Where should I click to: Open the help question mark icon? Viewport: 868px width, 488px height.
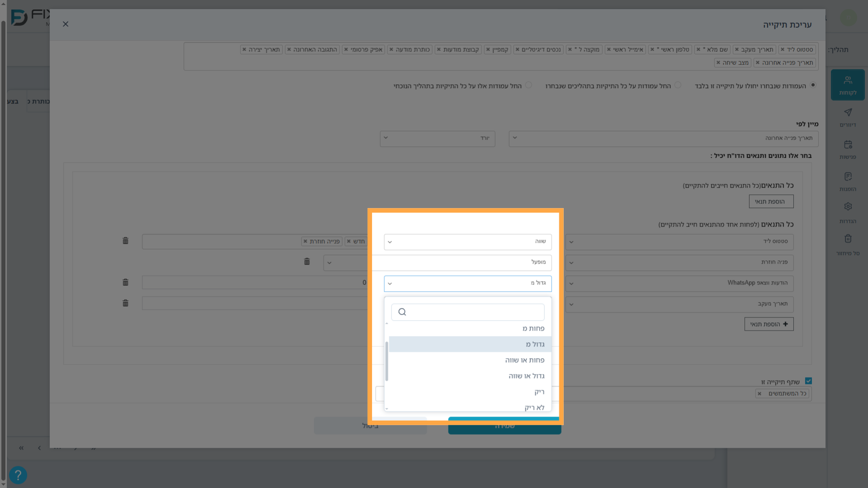coord(18,475)
